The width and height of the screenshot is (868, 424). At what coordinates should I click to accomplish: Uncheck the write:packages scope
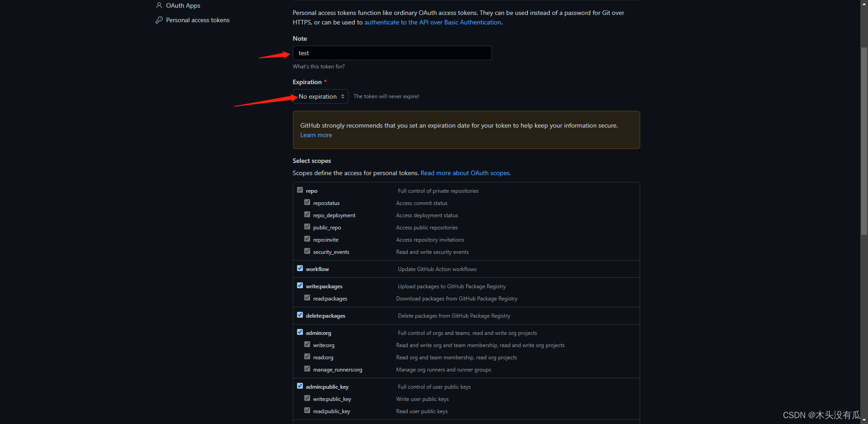[x=300, y=285]
